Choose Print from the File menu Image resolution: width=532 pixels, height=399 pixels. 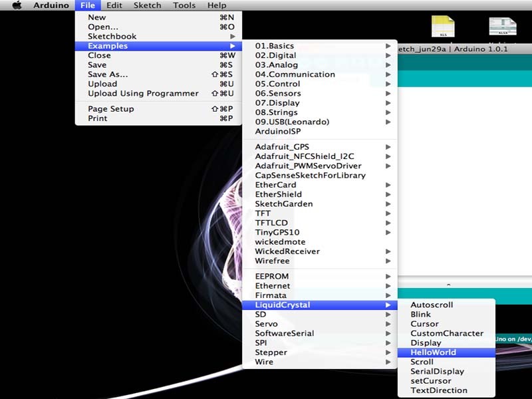coord(158,118)
